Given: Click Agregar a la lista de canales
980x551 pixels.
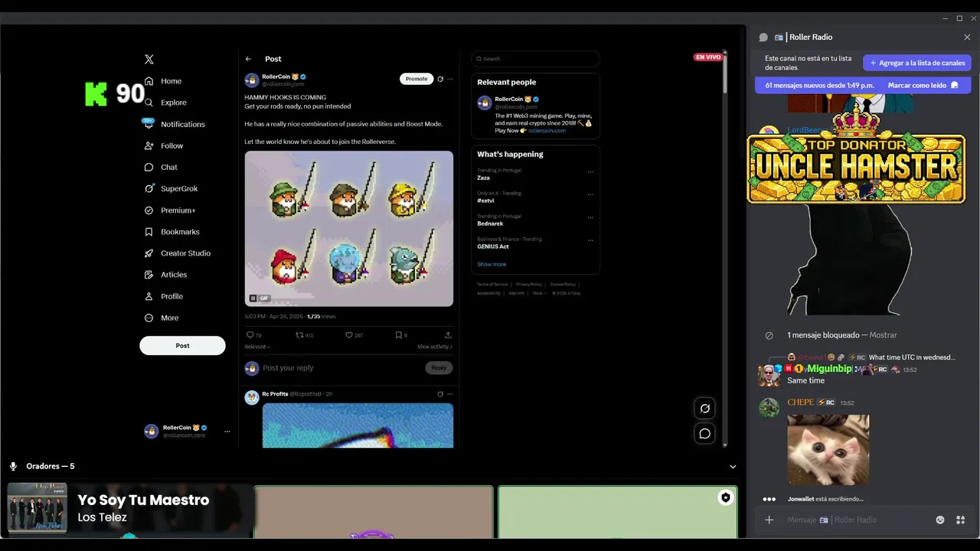Looking at the screenshot, I should coord(917,63).
